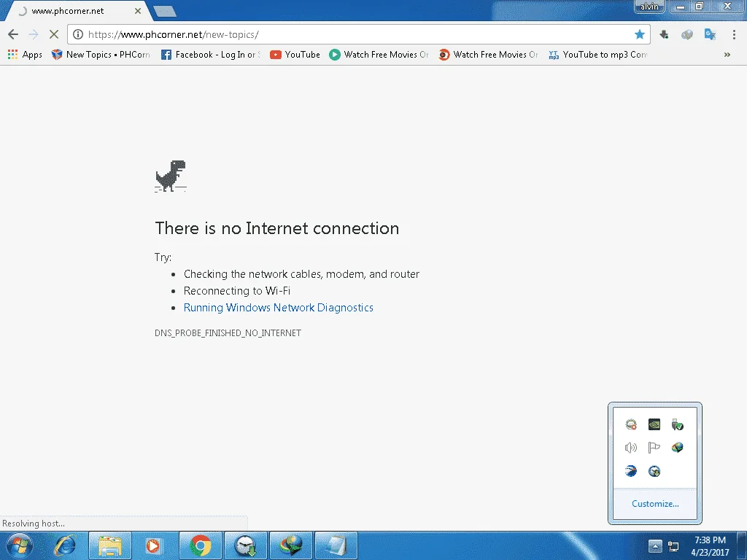Open the NVIDIA icon in the tray popup
This screenshot has height=560, width=747.
pos(654,424)
